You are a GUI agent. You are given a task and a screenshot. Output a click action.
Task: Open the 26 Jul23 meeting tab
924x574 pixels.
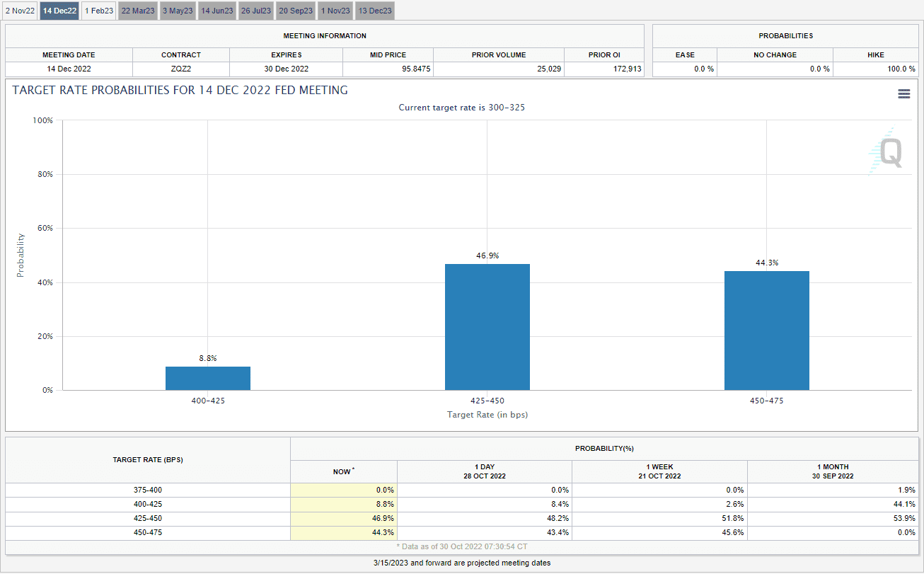click(255, 11)
